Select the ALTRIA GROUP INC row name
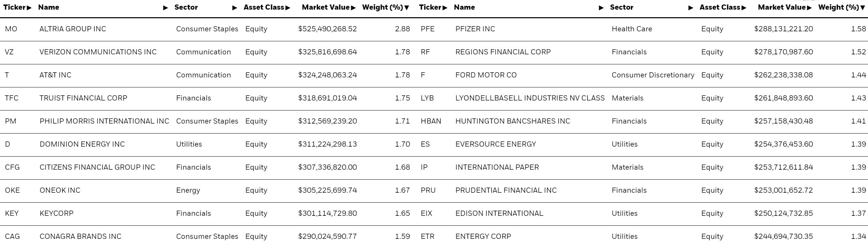Image resolution: width=868 pixels, height=244 pixels. [x=73, y=29]
